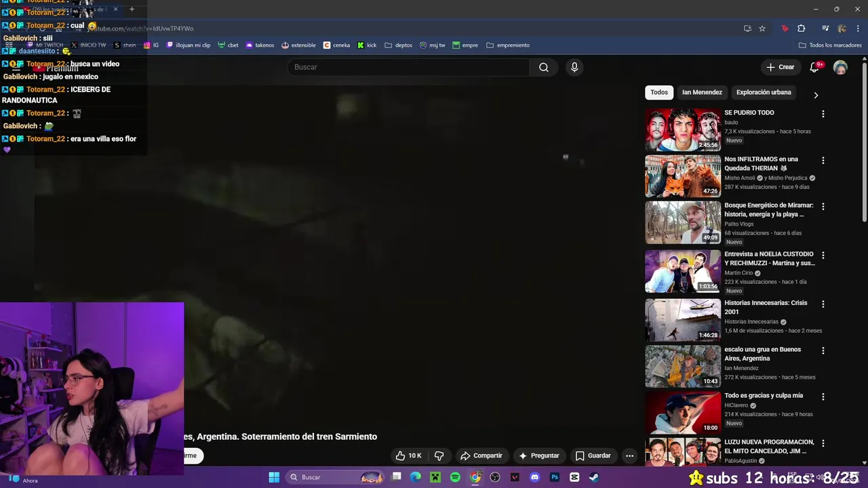Open Valorant from the taskbar
The image size is (868, 488).
click(x=515, y=477)
